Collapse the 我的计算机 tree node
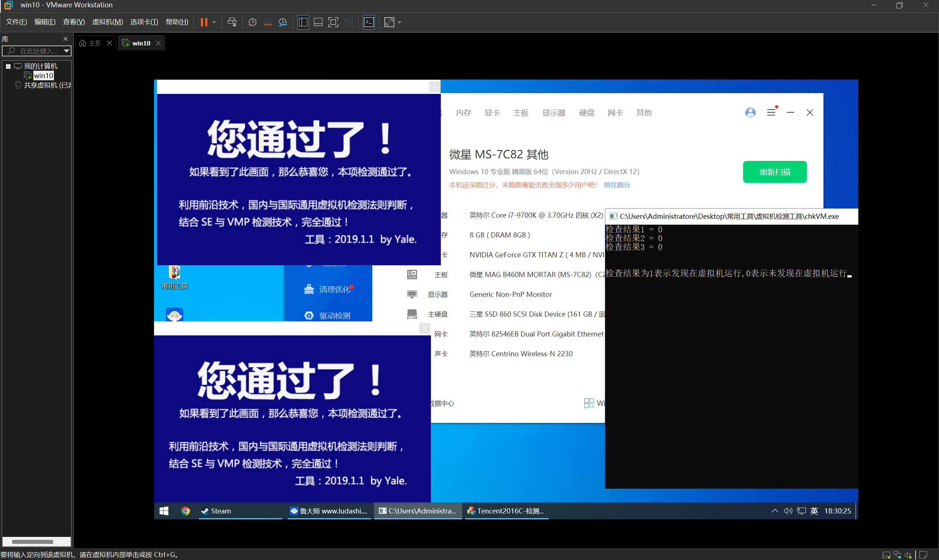The width and height of the screenshot is (939, 560). (8, 66)
